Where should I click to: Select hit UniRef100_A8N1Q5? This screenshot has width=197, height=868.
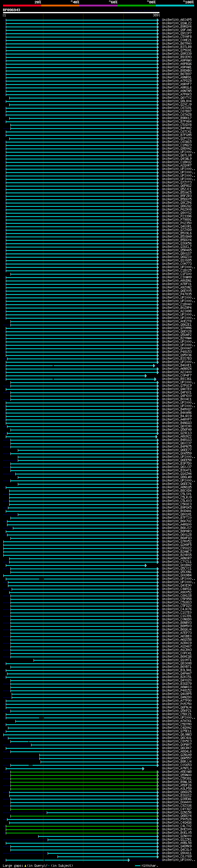(177, 487)
